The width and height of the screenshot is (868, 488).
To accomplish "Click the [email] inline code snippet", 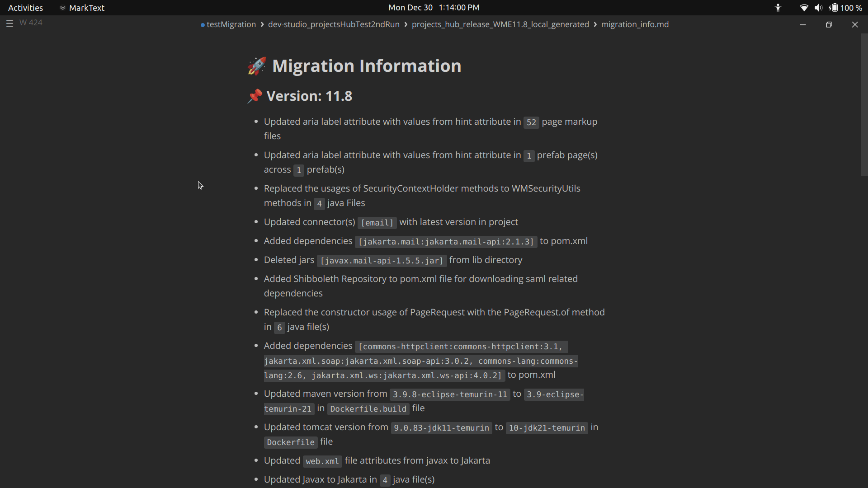I will pyautogui.click(x=377, y=223).
